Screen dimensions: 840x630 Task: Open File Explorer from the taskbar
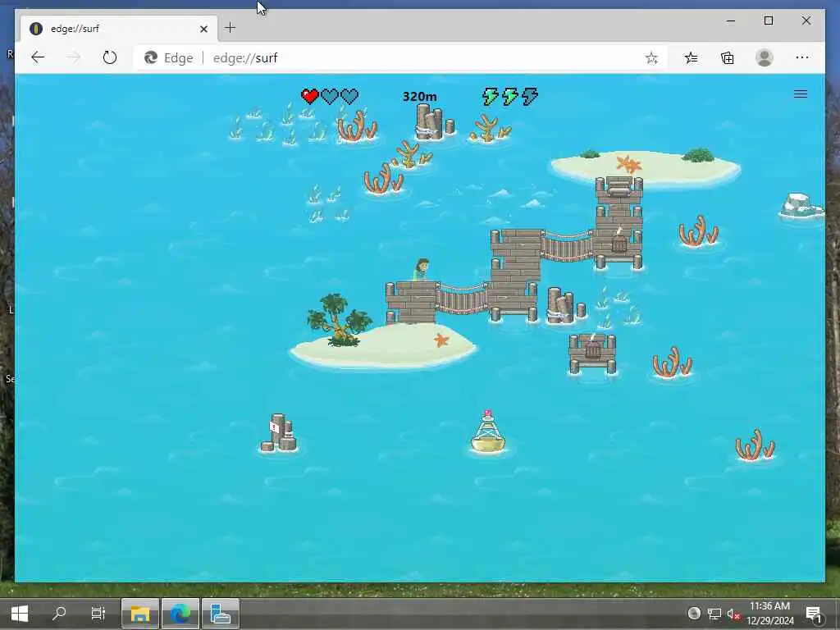coord(140,614)
